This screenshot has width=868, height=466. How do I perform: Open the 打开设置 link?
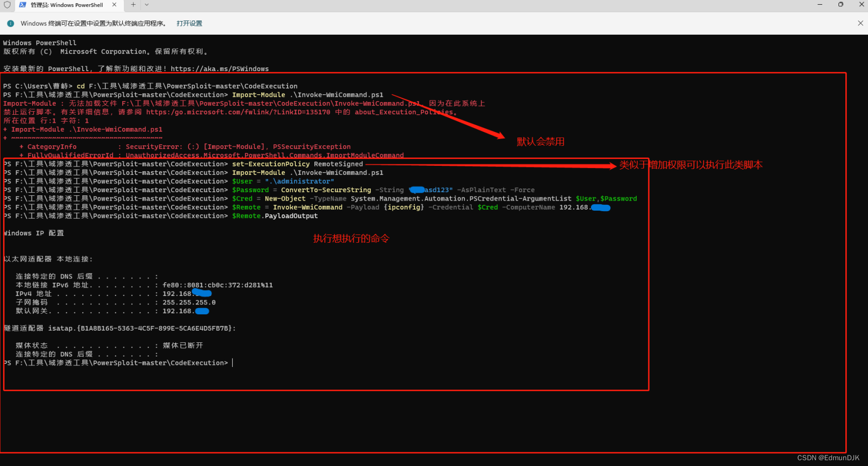[189, 23]
